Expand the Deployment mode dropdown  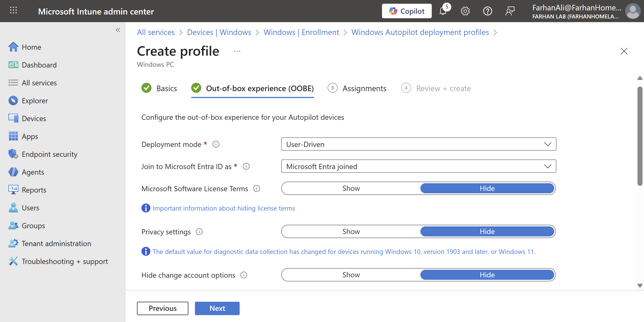[x=419, y=144]
